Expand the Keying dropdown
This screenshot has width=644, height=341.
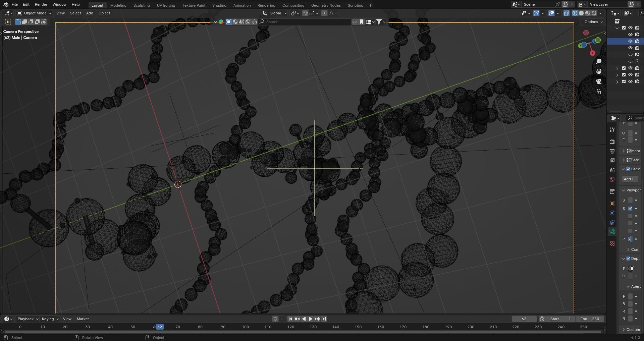tap(50, 319)
